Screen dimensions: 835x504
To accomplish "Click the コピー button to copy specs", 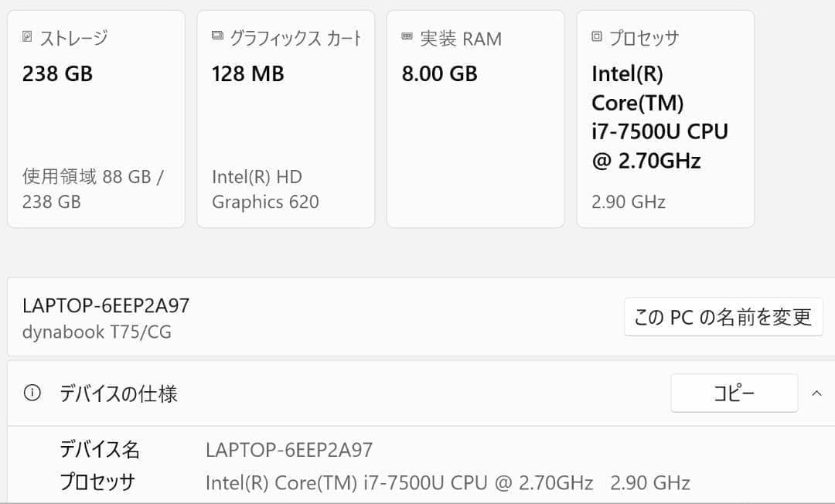I will (734, 393).
